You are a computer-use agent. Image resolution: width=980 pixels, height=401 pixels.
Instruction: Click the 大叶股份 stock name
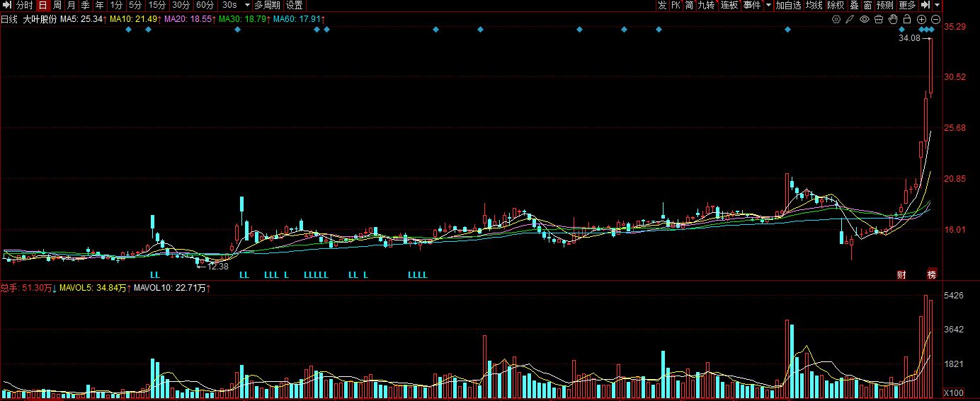pyautogui.click(x=40, y=19)
